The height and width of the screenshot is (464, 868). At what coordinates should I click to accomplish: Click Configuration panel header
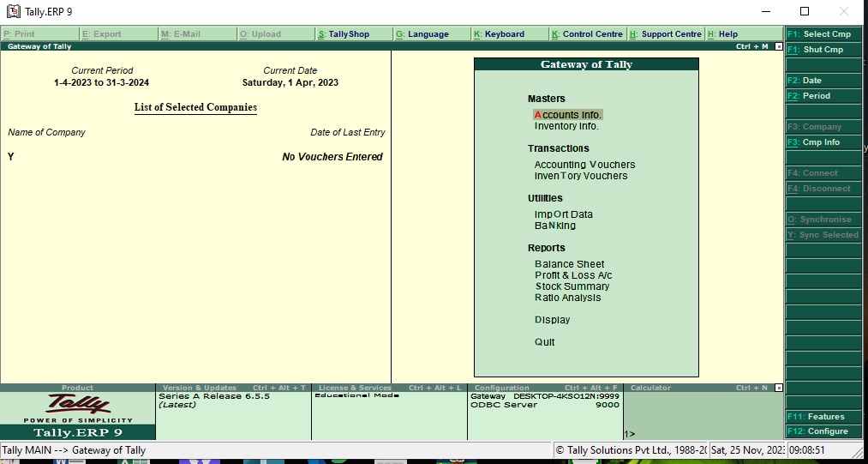(x=545, y=388)
